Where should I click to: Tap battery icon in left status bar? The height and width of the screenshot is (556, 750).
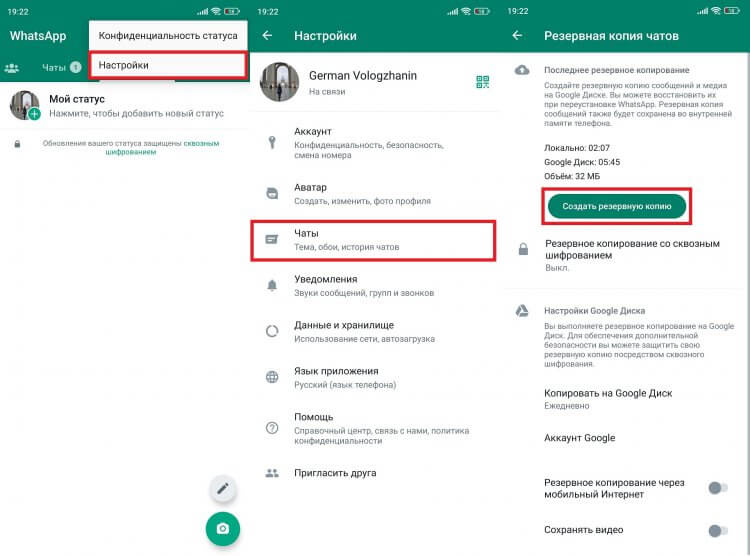[232, 11]
